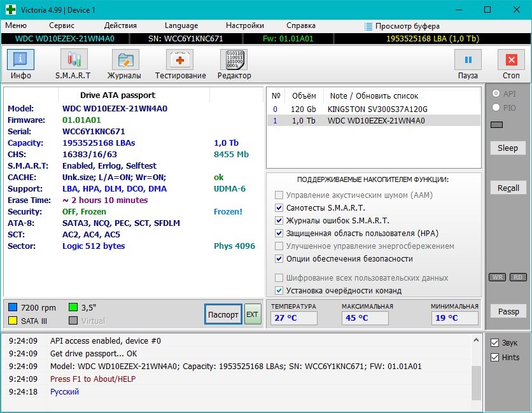
Task: Open the Журналы logs section
Action: pyautogui.click(x=125, y=64)
